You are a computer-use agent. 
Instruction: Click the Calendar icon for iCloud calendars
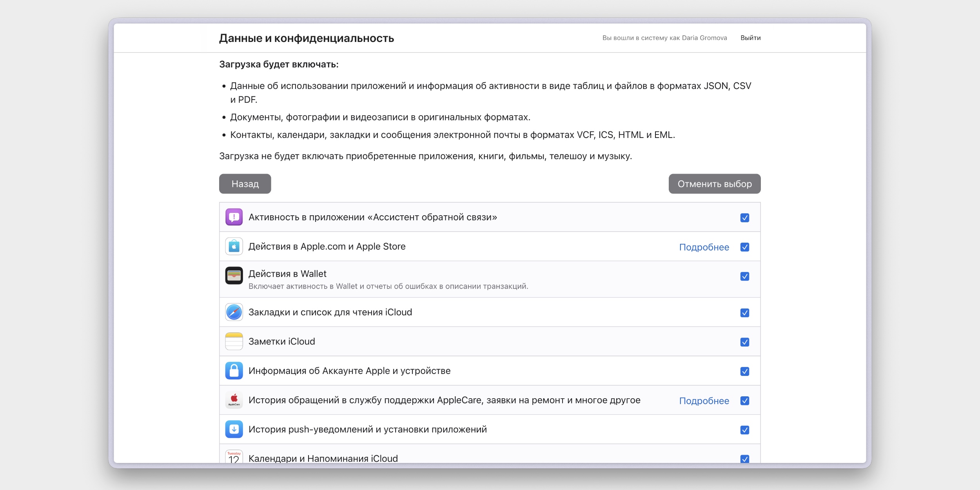click(x=234, y=457)
